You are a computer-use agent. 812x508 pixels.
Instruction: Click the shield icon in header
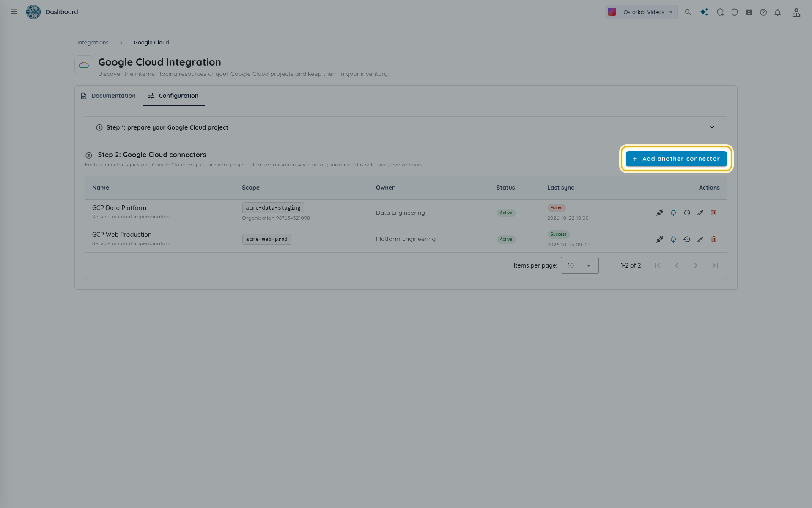click(x=735, y=12)
